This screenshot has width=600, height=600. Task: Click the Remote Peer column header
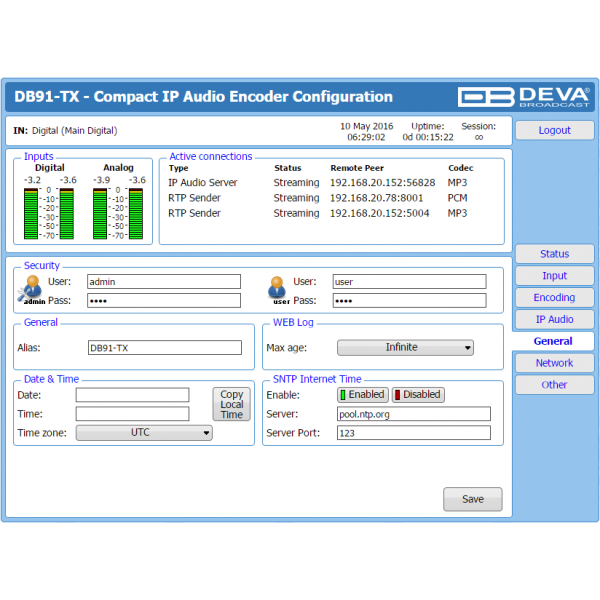tap(357, 168)
